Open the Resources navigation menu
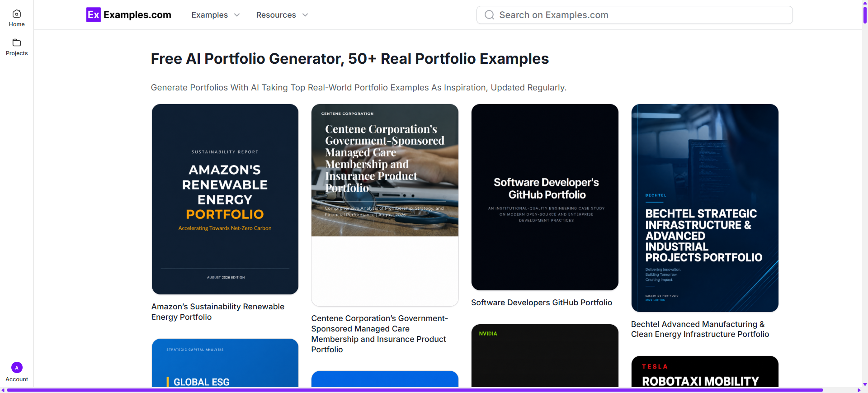 282,15
